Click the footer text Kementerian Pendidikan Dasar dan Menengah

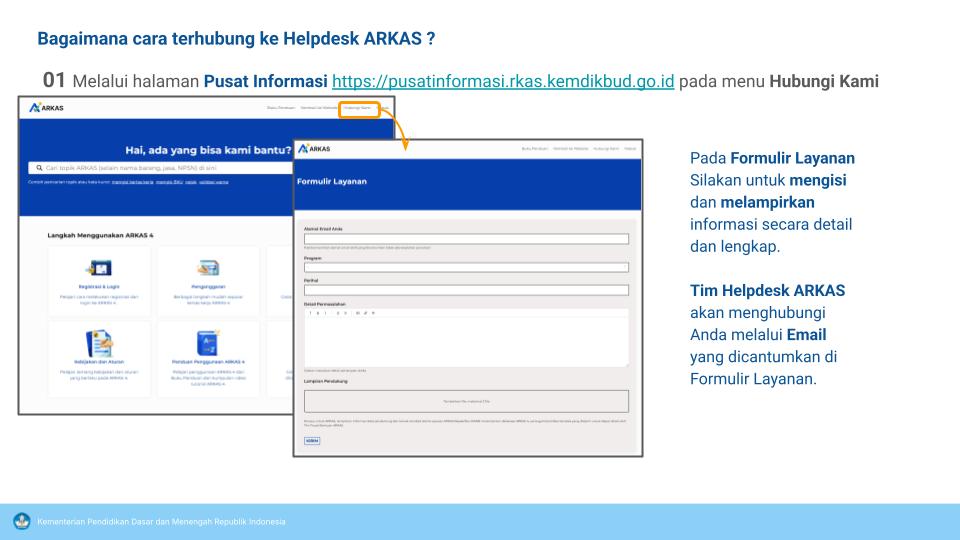161,522
